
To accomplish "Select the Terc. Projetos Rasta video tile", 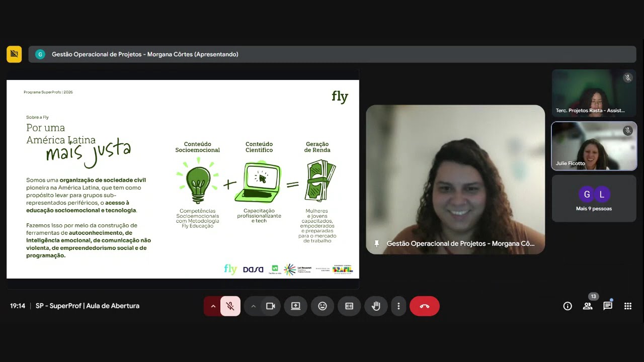I will click(x=594, y=93).
